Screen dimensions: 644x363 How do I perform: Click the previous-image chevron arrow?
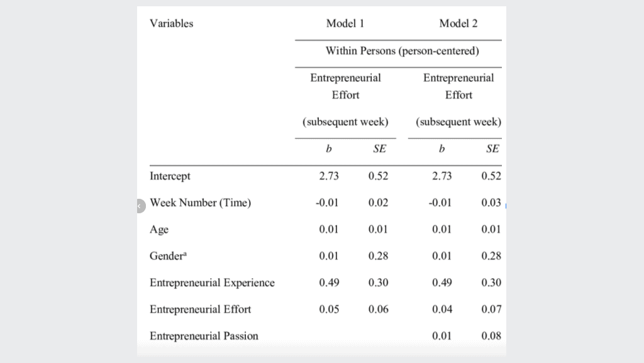point(140,206)
